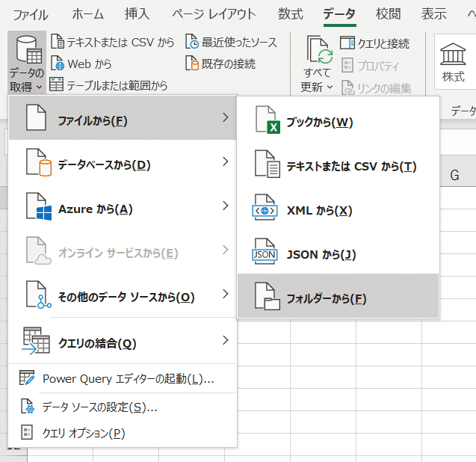476x462 pixels.
Task: Click the XML から file icon
Action: (x=265, y=211)
